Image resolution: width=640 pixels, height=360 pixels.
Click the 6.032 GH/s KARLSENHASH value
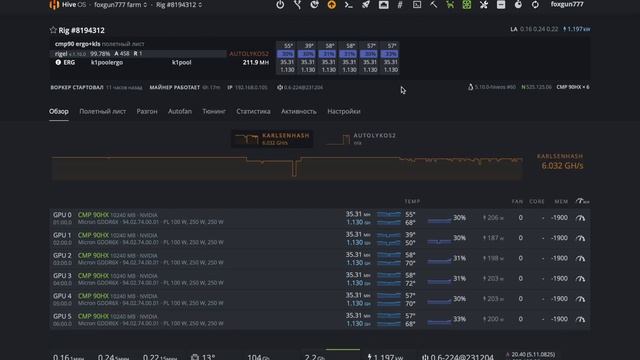pyautogui.click(x=562, y=166)
